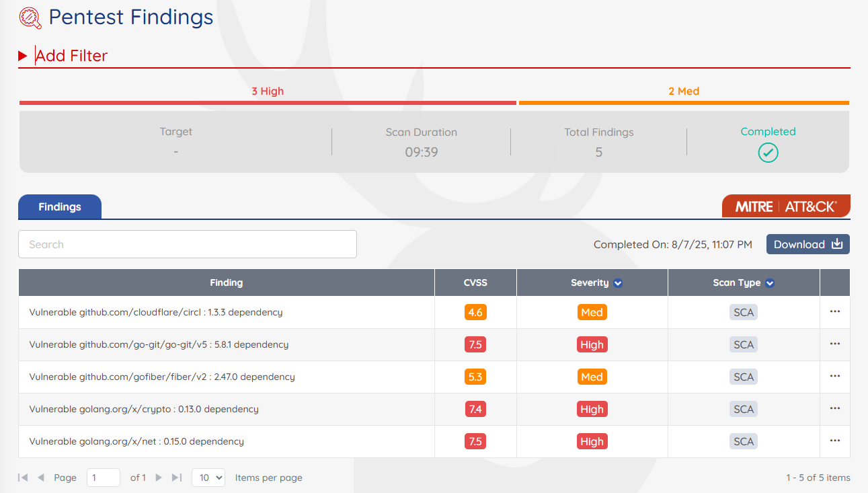Click the High badge in the go-git row
Image resolution: width=868 pixels, height=493 pixels.
(x=592, y=344)
